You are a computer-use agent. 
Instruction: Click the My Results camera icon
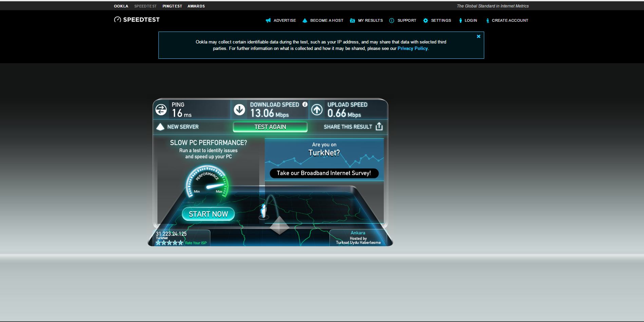coord(353,20)
